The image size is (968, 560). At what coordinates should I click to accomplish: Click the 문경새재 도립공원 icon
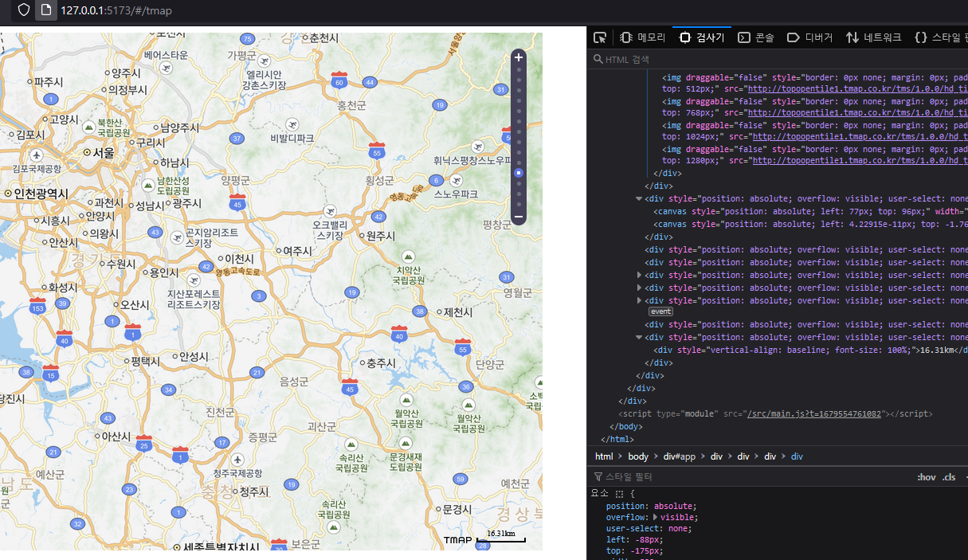point(406,444)
